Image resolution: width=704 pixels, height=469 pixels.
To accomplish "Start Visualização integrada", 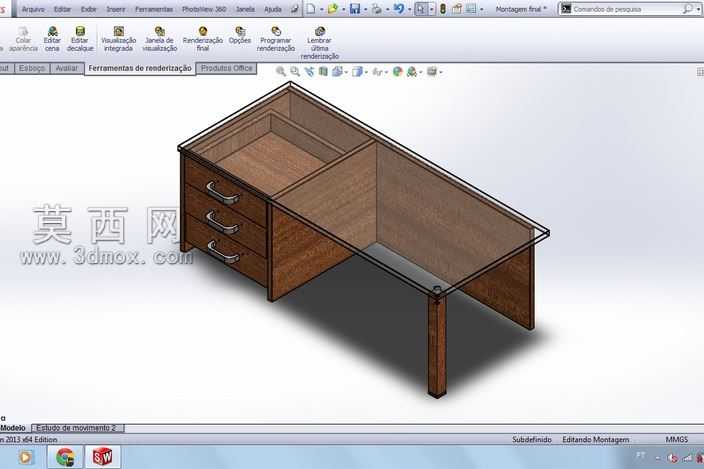I will coord(119,39).
